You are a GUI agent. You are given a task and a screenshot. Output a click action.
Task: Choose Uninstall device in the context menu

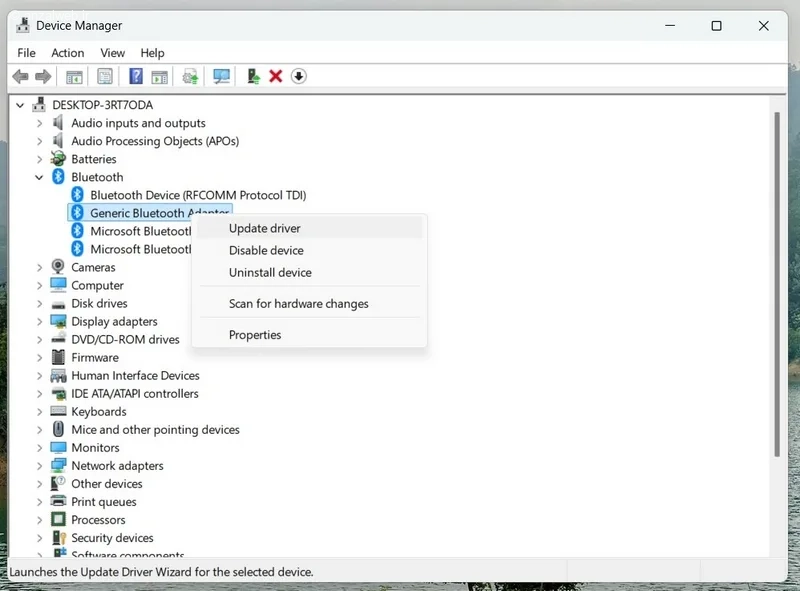click(309, 272)
